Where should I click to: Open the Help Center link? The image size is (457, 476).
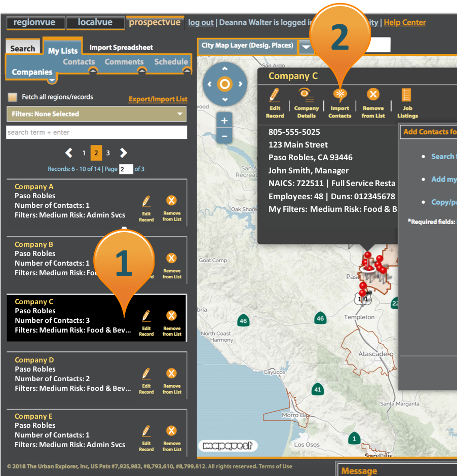point(405,22)
